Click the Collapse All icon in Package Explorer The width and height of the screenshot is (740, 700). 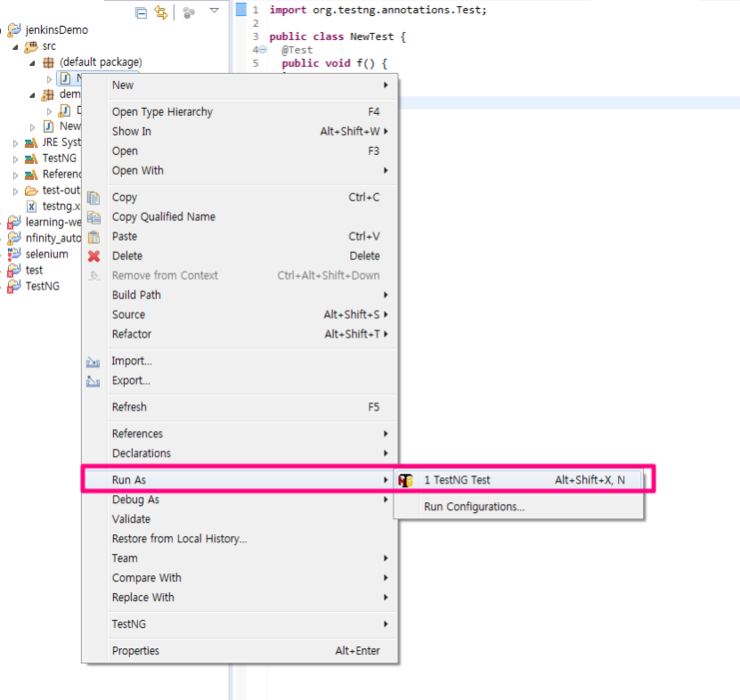tap(141, 12)
